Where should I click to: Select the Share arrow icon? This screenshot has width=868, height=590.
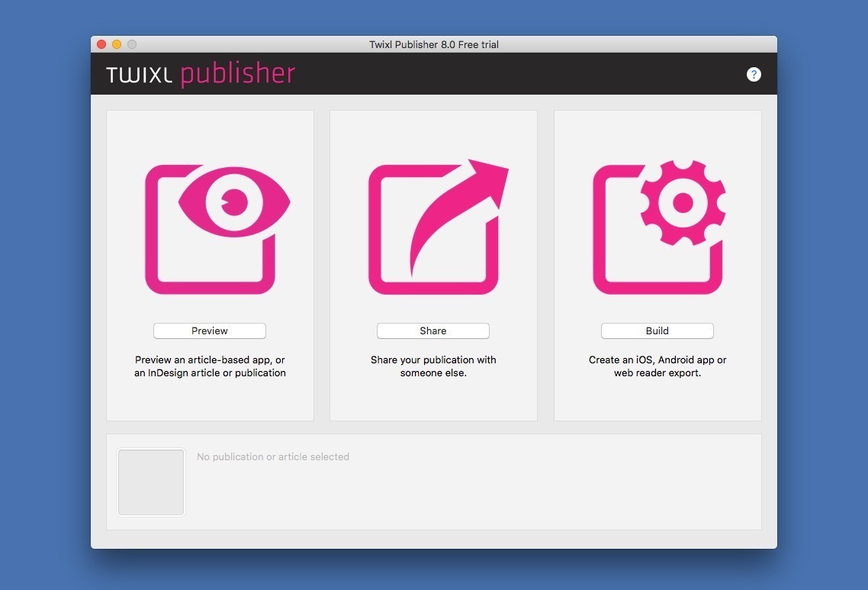click(433, 225)
